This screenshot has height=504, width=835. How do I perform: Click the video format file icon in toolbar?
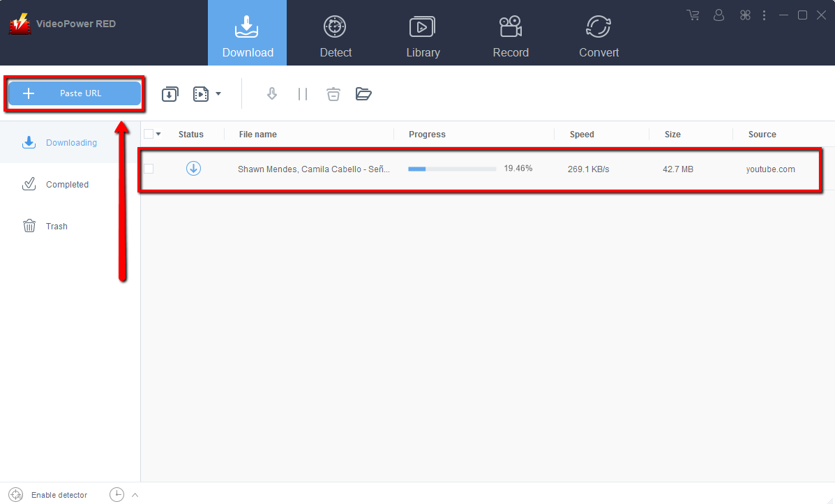point(200,93)
